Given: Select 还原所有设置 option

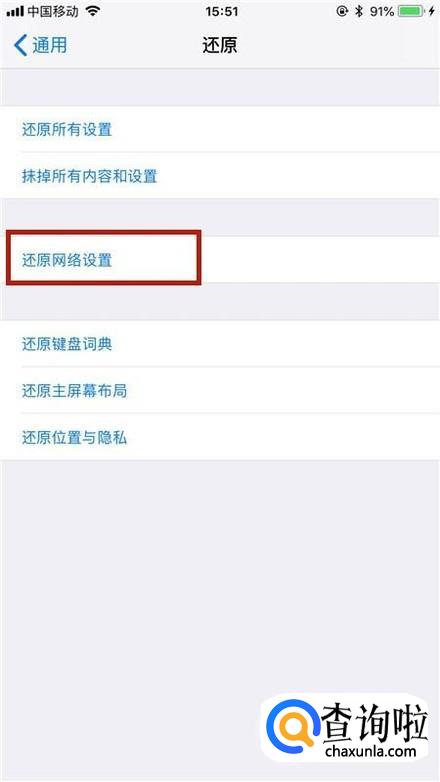Looking at the screenshot, I should [220, 129].
